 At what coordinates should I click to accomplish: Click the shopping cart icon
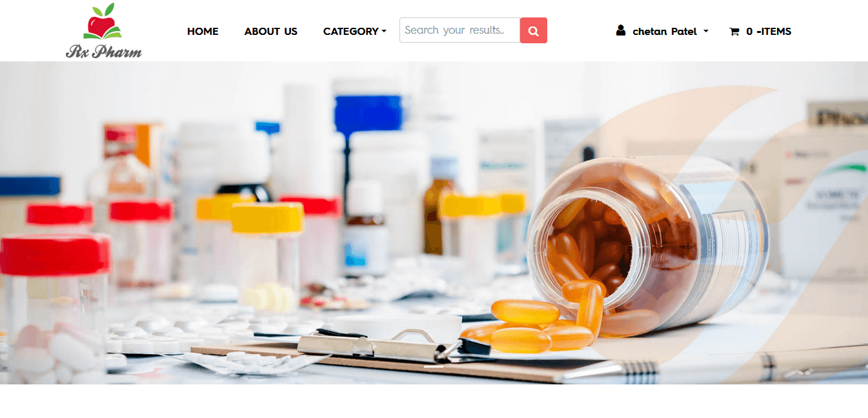pos(734,31)
